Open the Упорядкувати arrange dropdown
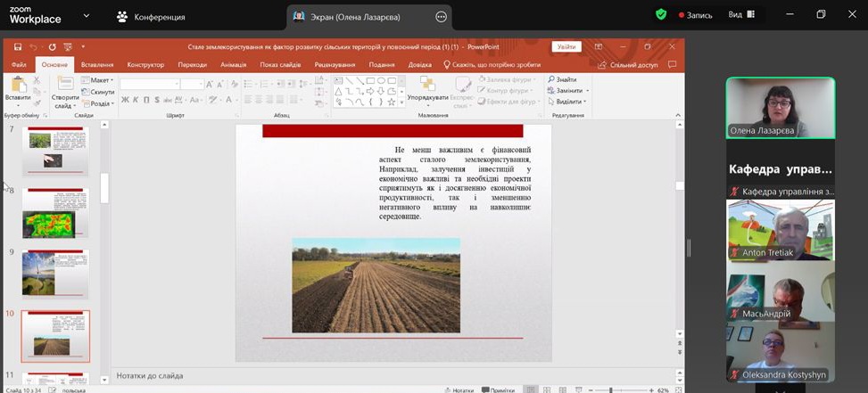This screenshot has height=393, width=868. [x=427, y=93]
